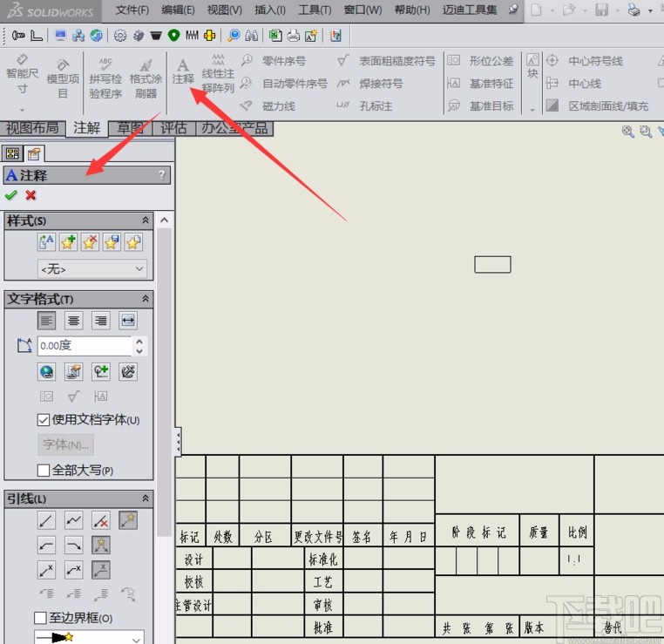The width and height of the screenshot is (664, 644).
Task: Open the Tools (工具) menu
Action: pos(315,10)
